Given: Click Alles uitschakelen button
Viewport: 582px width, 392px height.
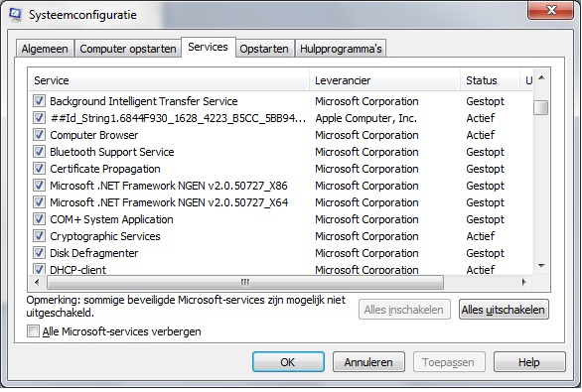Looking at the screenshot, I should point(504,310).
